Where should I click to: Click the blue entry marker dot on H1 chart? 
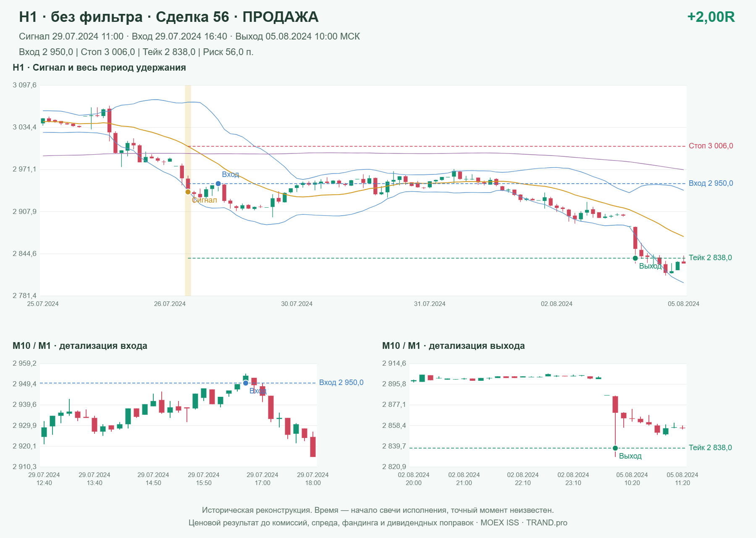pyautogui.click(x=218, y=184)
